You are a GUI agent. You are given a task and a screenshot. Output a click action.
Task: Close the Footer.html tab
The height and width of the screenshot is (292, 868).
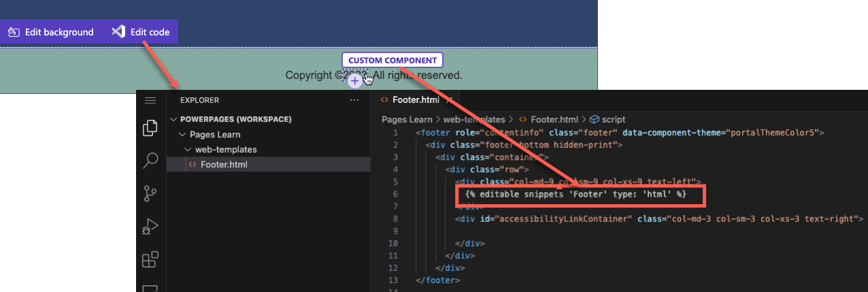click(449, 99)
